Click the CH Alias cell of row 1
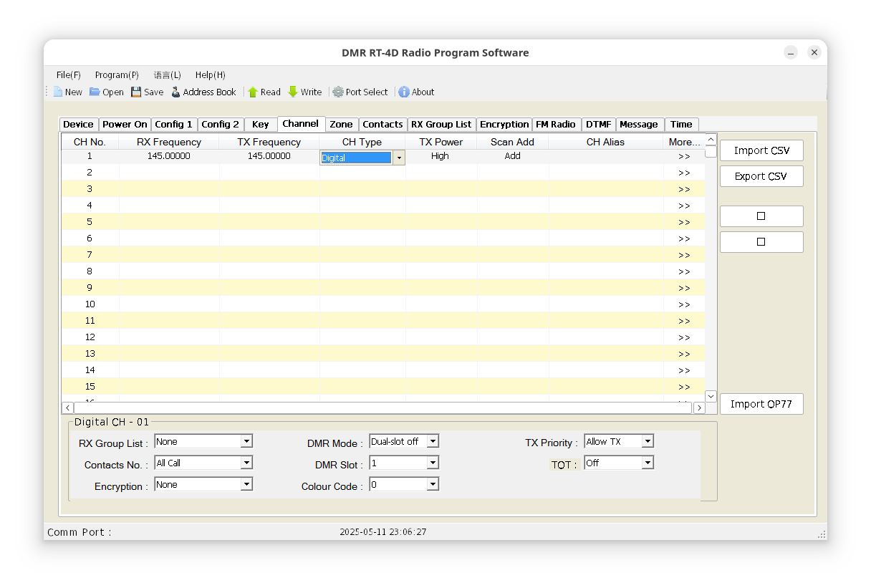This screenshot has width=871, height=588. click(x=606, y=156)
